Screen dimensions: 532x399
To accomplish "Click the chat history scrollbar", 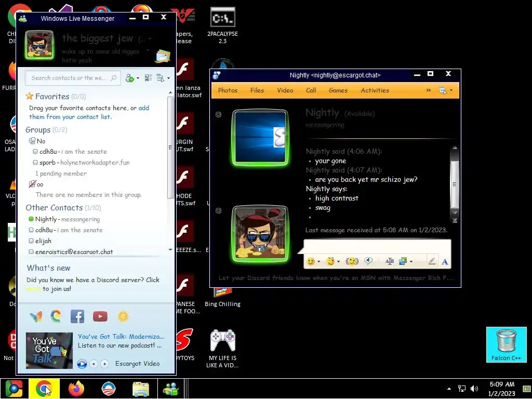I will click(x=455, y=184).
